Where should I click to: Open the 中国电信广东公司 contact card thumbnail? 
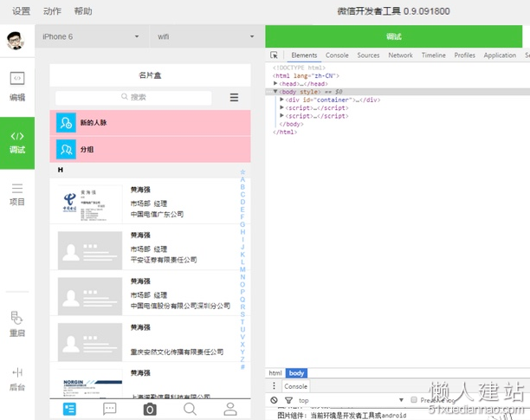point(90,204)
